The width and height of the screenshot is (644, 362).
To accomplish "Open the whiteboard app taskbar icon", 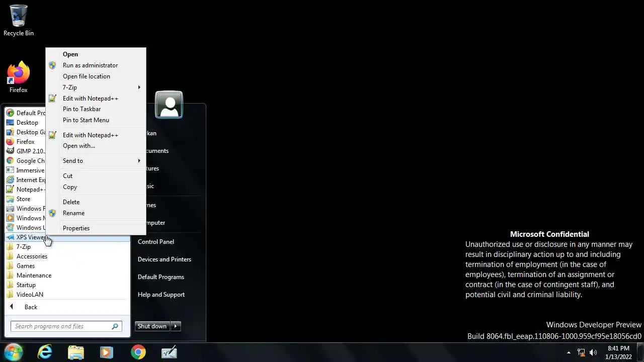I will tap(169, 352).
